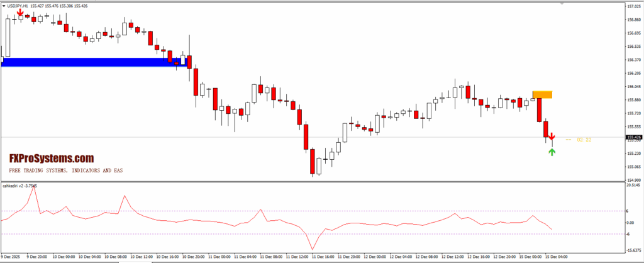
Task: Click the red down arrow at chart top-left
Action: coord(21,12)
